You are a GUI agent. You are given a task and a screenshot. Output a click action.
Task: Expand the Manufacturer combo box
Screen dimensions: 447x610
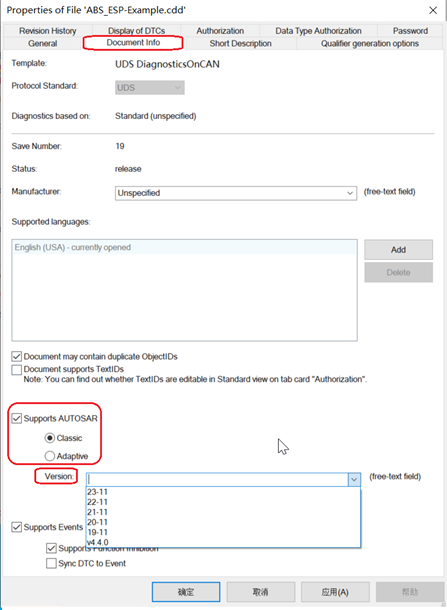tap(350, 193)
